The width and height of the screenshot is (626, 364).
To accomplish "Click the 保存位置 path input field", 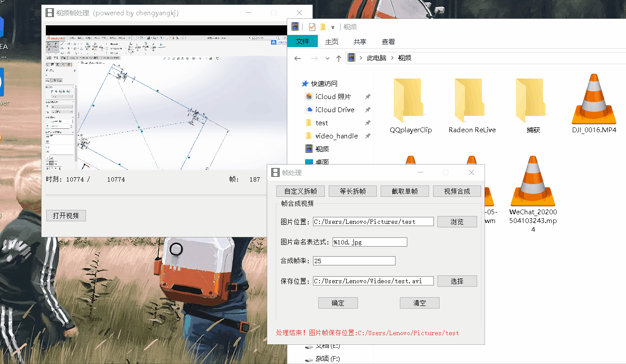I will [373, 281].
